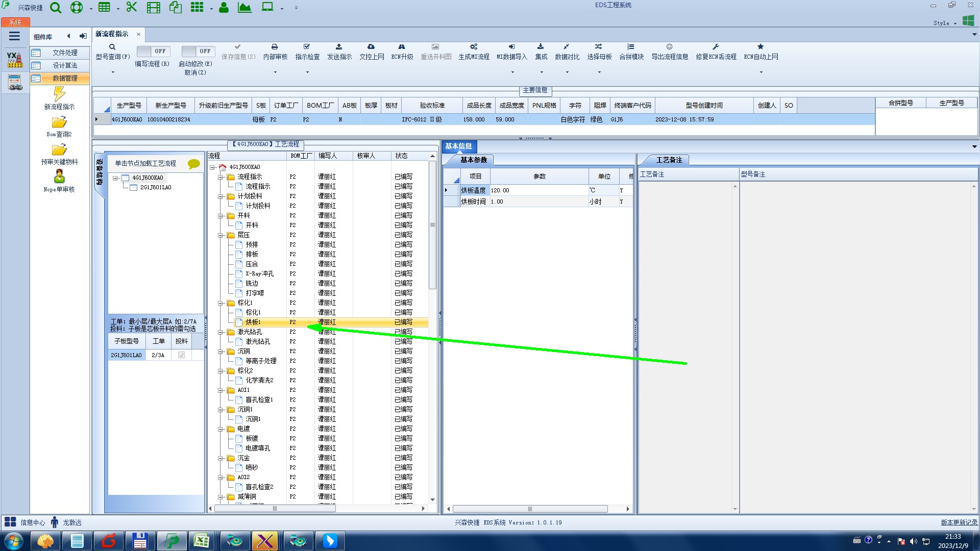Click the 发送指示 toolbar icon

point(339,47)
